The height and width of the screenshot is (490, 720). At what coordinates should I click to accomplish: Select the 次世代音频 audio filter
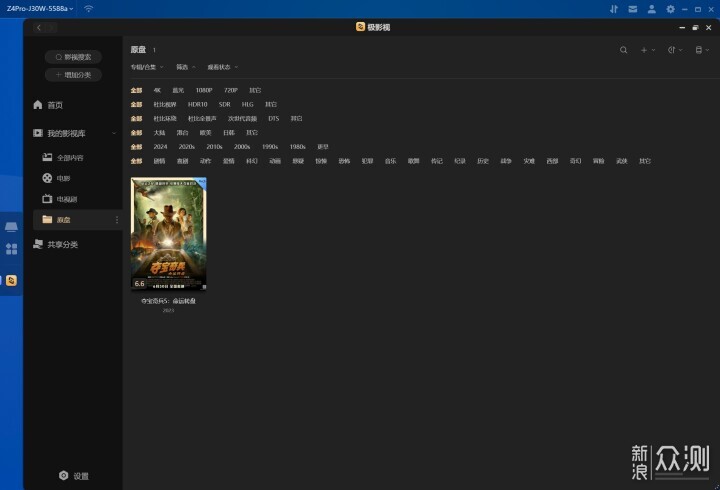point(242,118)
